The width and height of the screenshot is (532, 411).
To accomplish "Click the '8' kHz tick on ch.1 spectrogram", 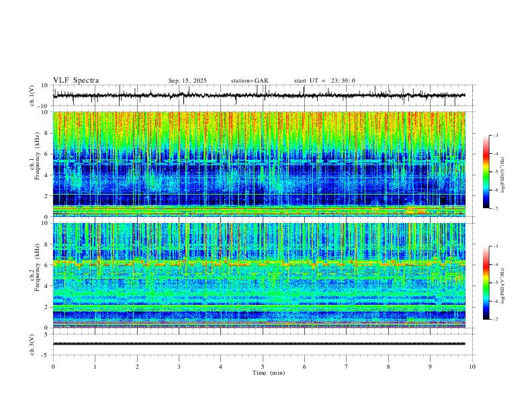I will [x=47, y=133].
